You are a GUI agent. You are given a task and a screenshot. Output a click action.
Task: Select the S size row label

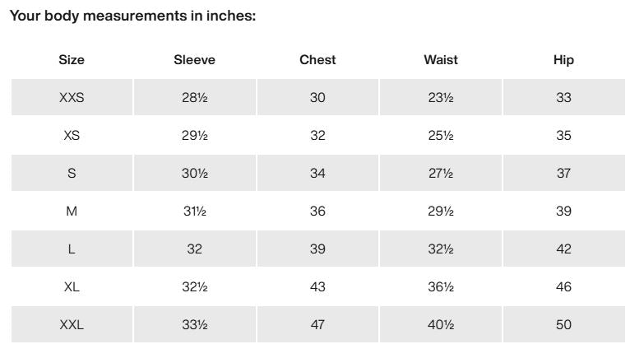pos(72,174)
